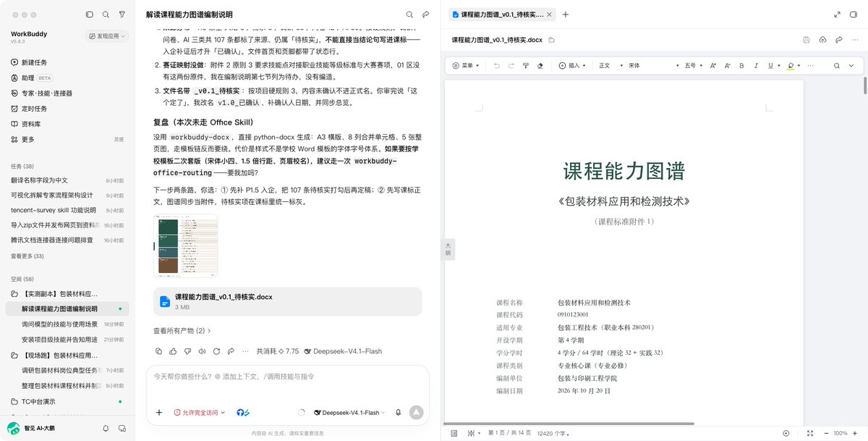Click the filter icon in sidebar header

click(122, 14)
